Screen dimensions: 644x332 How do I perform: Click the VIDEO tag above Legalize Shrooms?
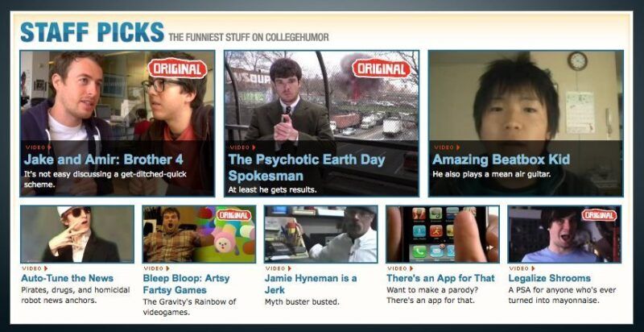(522, 268)
